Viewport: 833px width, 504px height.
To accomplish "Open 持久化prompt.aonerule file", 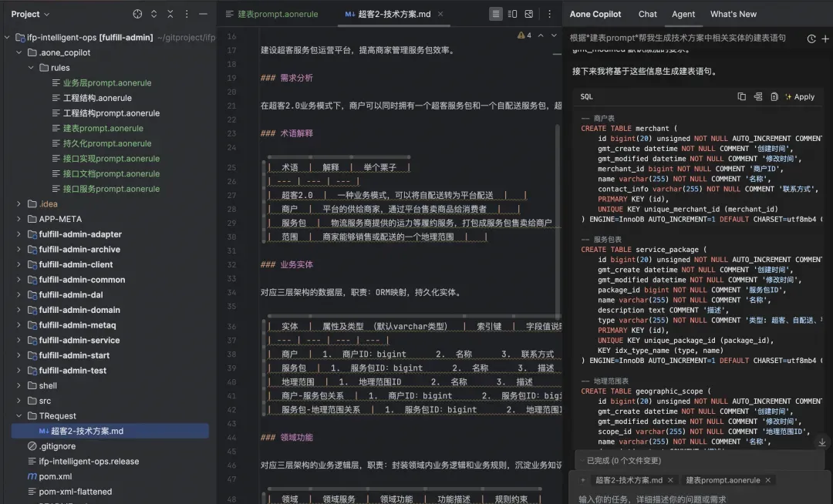I will [106, 143].
